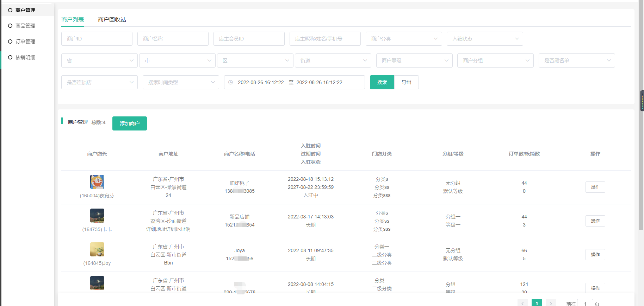The image size is (644, 306).
Task: Open the 是否黑名单 dropdown
Action: 576,60
